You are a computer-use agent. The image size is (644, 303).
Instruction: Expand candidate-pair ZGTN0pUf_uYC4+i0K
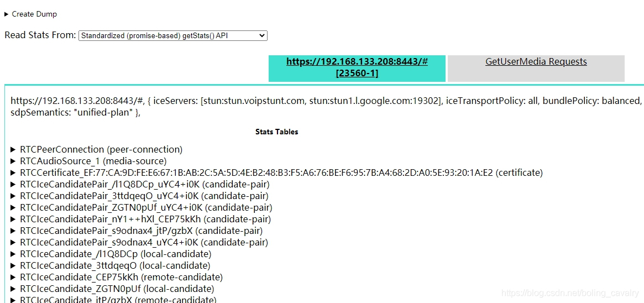[146, 207]
